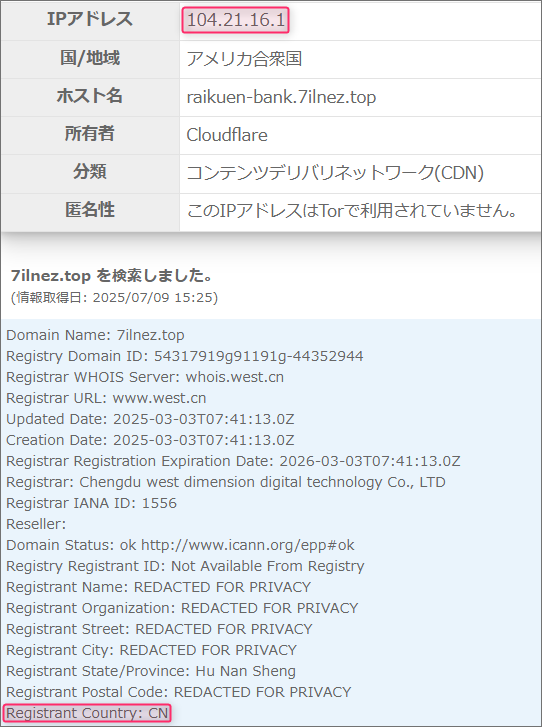Click the Creation Date line
The height and width of the screenshot is (727, 542).
(x=150, y=440)
